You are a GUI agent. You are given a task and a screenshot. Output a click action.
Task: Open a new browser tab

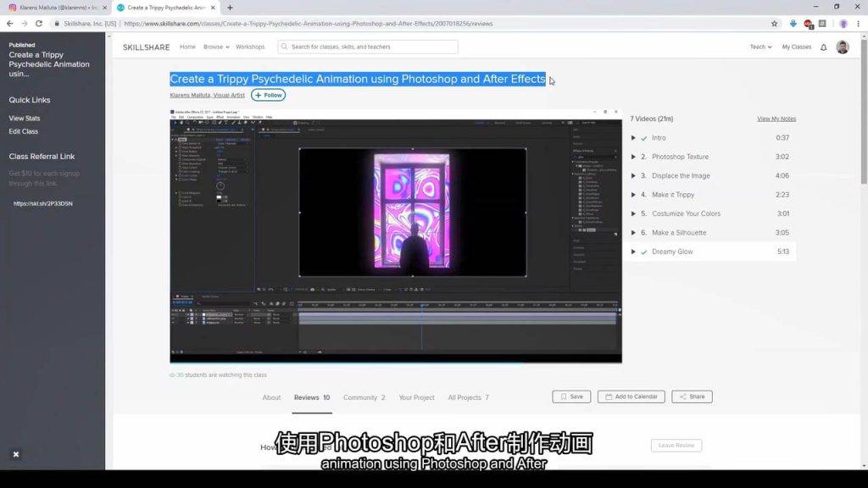(x=230, y=8)
